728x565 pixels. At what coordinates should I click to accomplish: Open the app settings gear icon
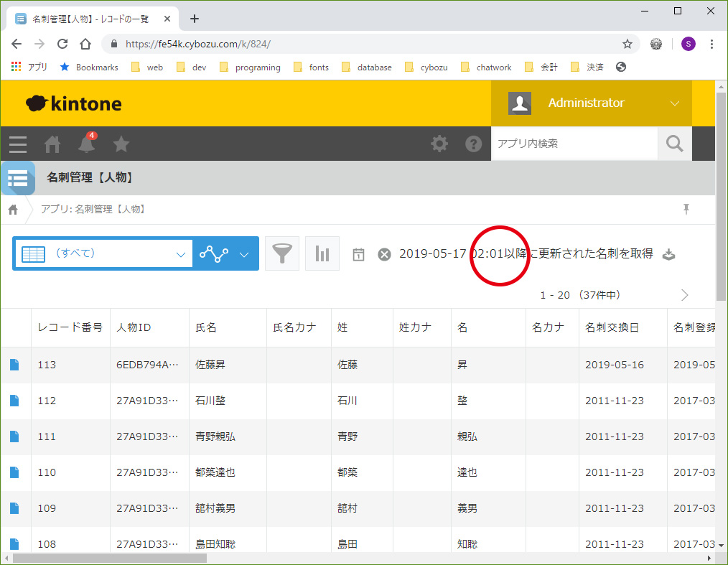point(439,144)
